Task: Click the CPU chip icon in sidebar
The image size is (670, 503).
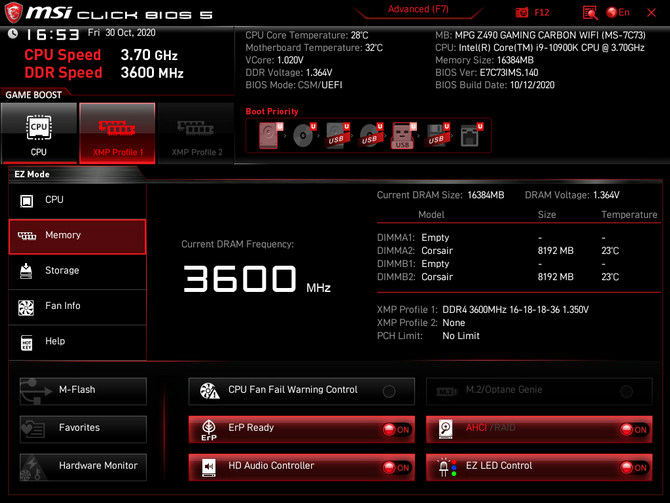Action: [x=26, y=200]
